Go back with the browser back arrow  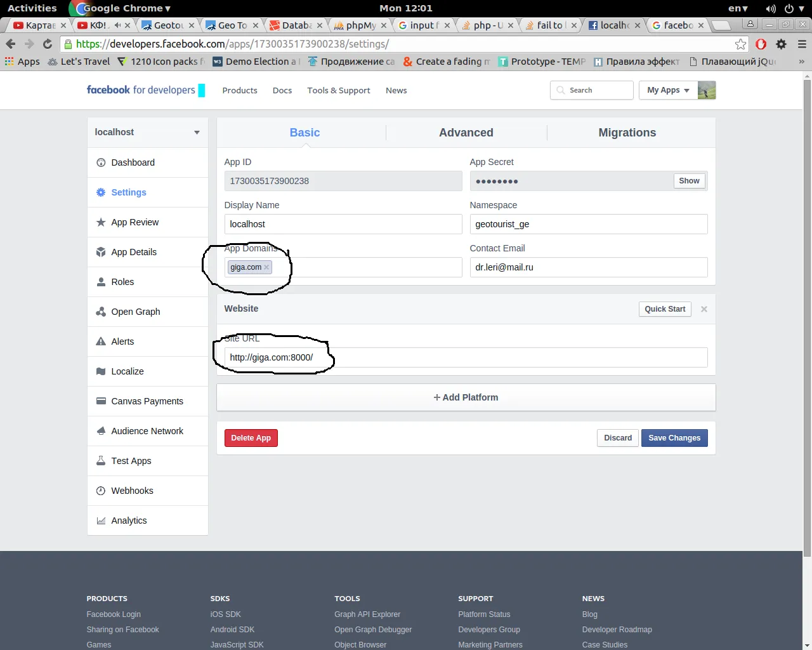(x=11, y=44)
